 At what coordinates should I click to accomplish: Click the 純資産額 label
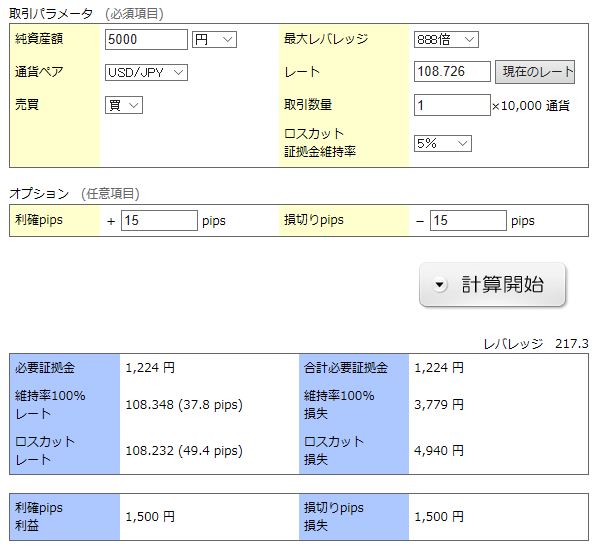click(x=39, y=39)
